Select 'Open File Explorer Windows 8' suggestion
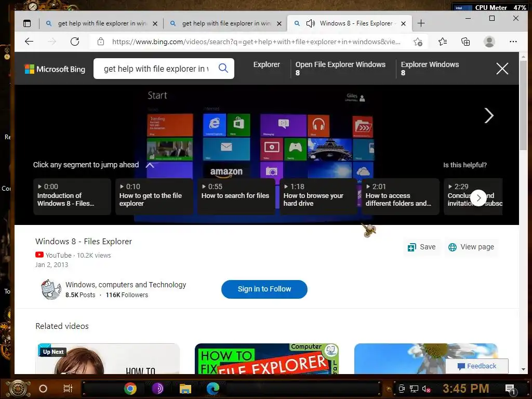 point(340,68)
